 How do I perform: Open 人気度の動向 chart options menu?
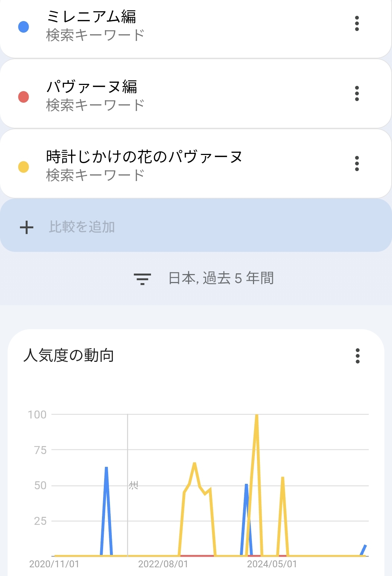click(358, 356)
